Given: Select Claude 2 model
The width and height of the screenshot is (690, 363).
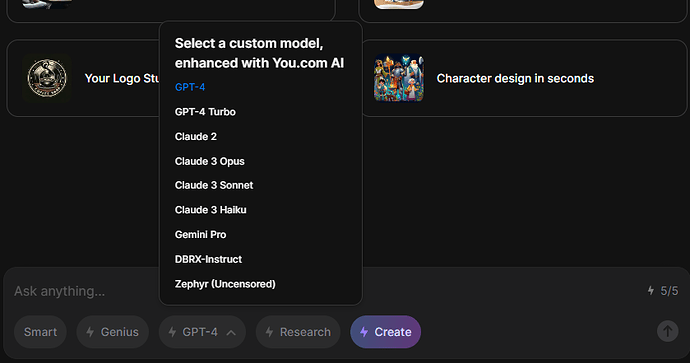Looking at the screenshot, I should (x=196, y=136).
